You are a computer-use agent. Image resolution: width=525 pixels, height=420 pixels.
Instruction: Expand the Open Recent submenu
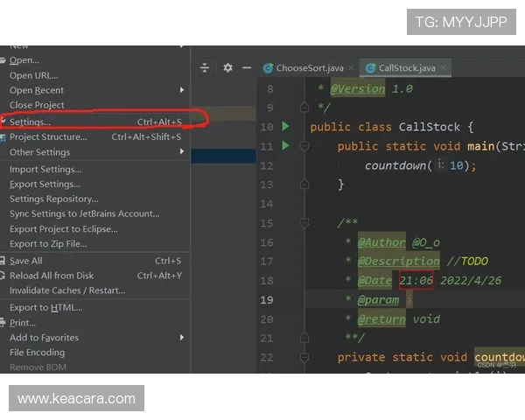pyautogui.click(x=182, y=90)
